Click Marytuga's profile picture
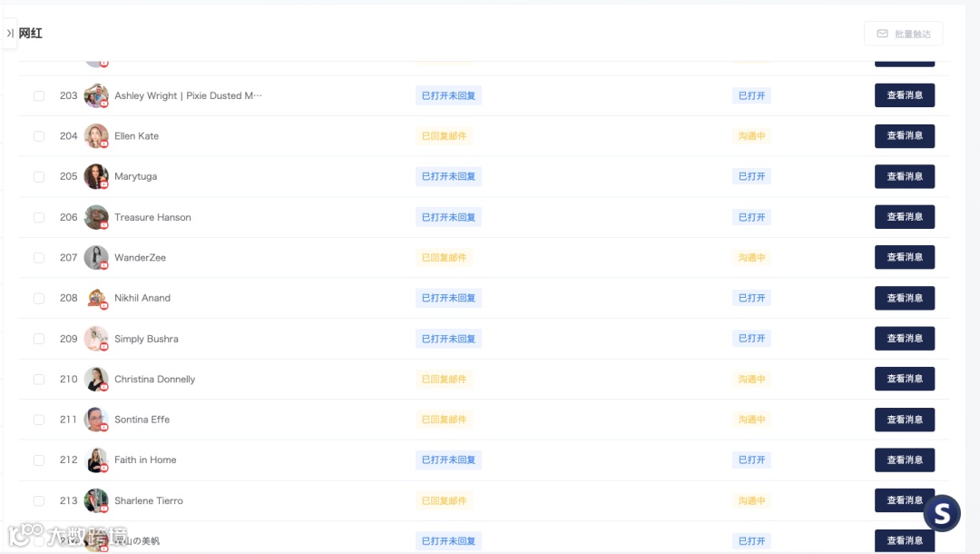The height and width of the screenshot is (554, 980). (x=96, y=176)
